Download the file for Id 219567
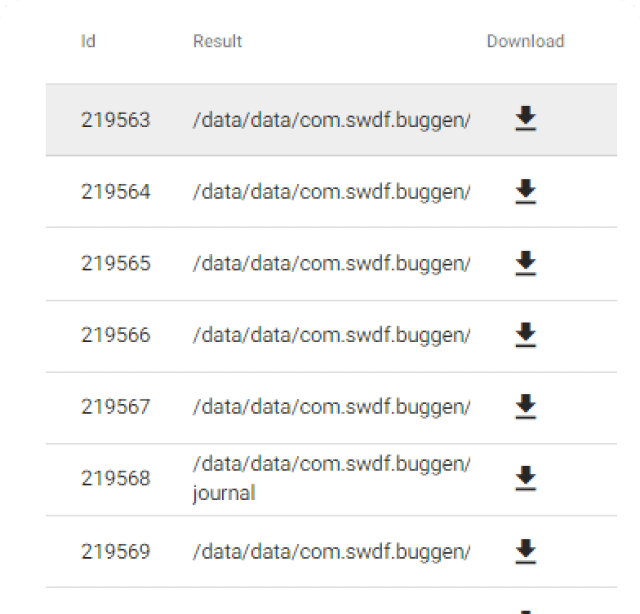 point(525,407)
